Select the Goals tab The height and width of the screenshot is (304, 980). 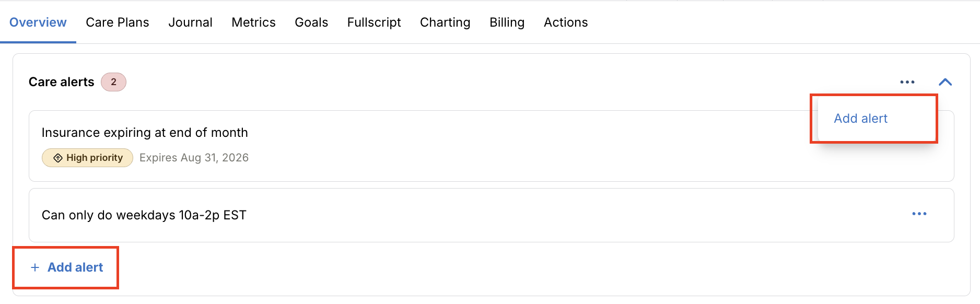[x=311, y=22]
